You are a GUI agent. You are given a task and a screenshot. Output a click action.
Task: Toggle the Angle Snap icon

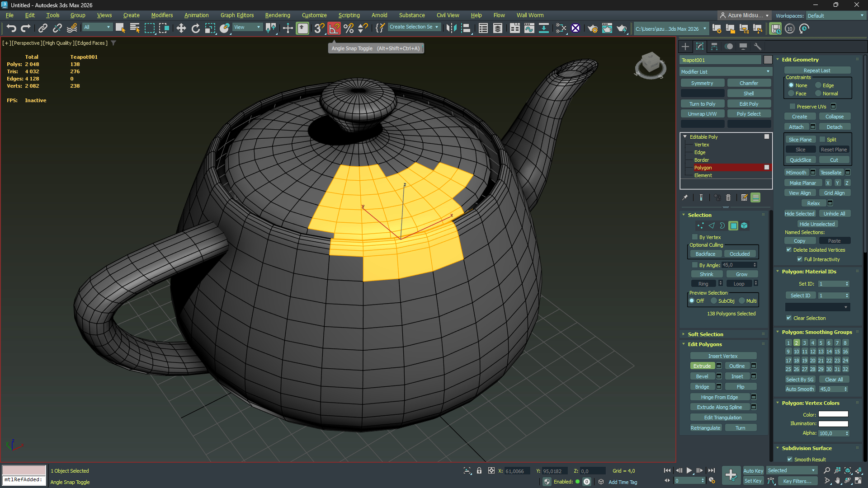pyautogui.click(x=334, y=28)
